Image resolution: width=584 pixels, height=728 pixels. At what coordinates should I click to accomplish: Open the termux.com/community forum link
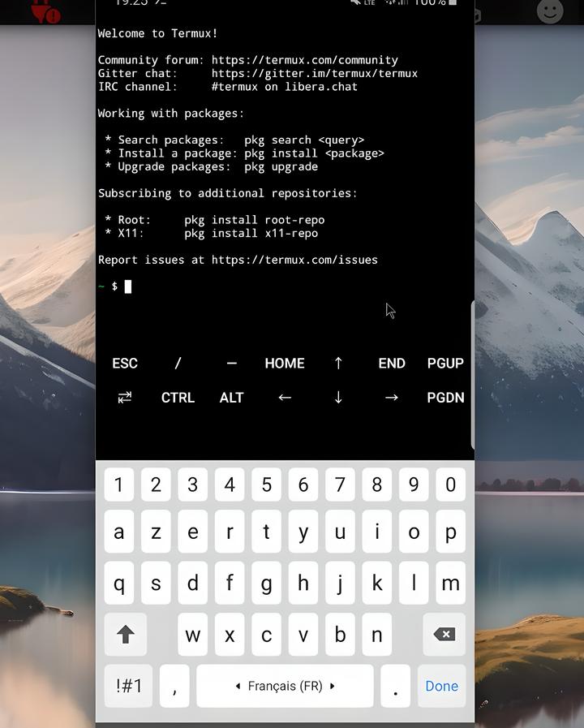[x=305, y=60]
